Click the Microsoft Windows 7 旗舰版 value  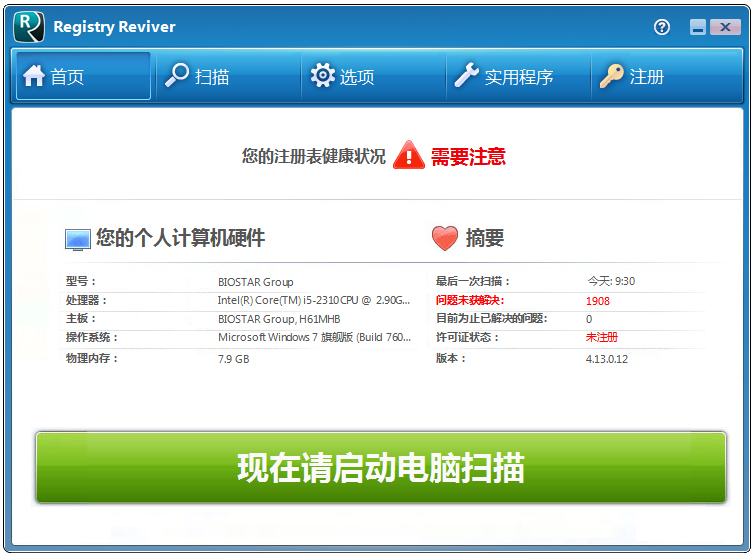point(314,337)
